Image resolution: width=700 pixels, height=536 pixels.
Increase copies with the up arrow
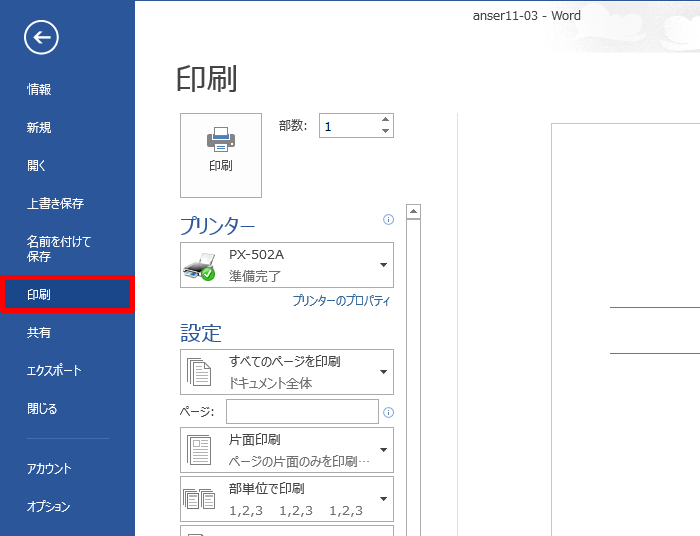coord(385,120)
